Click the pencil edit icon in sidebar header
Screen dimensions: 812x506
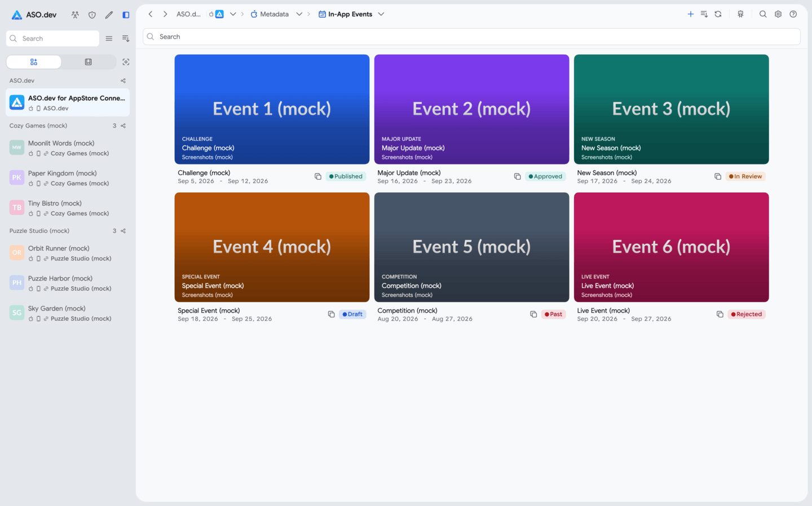[109, 15]
